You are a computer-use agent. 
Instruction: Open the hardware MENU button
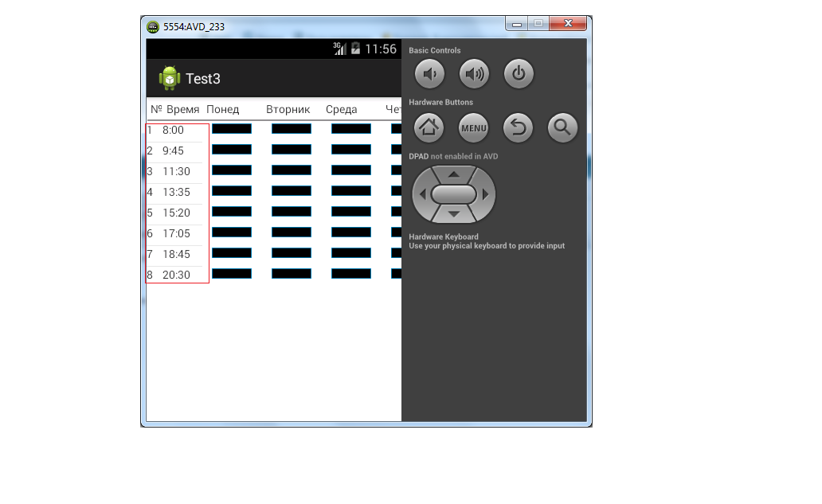point(473,128)
